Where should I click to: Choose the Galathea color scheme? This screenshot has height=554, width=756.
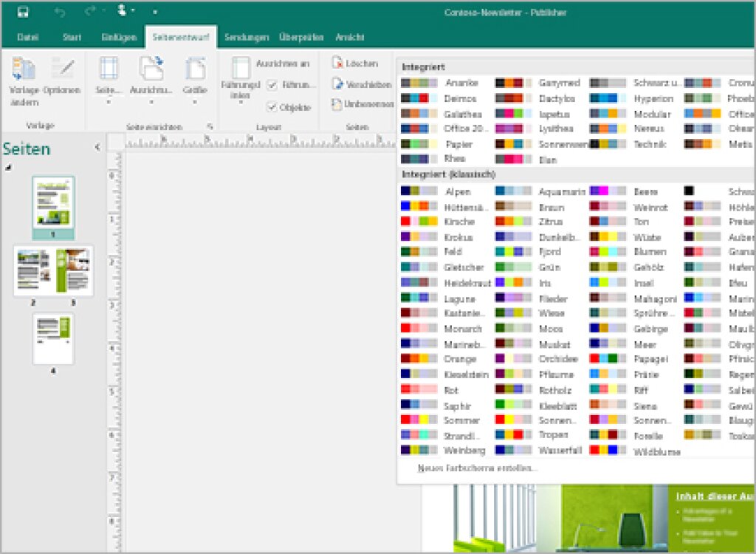point(441,114)
